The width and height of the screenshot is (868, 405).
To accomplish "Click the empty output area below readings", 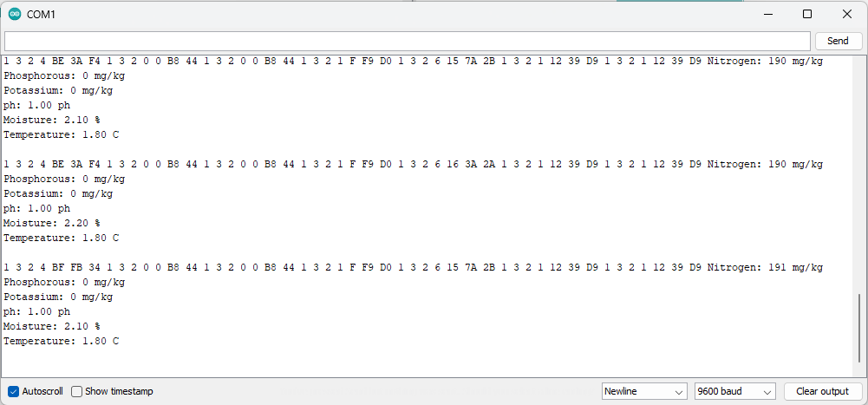I will pyautogui.click(x=427, y=363).
